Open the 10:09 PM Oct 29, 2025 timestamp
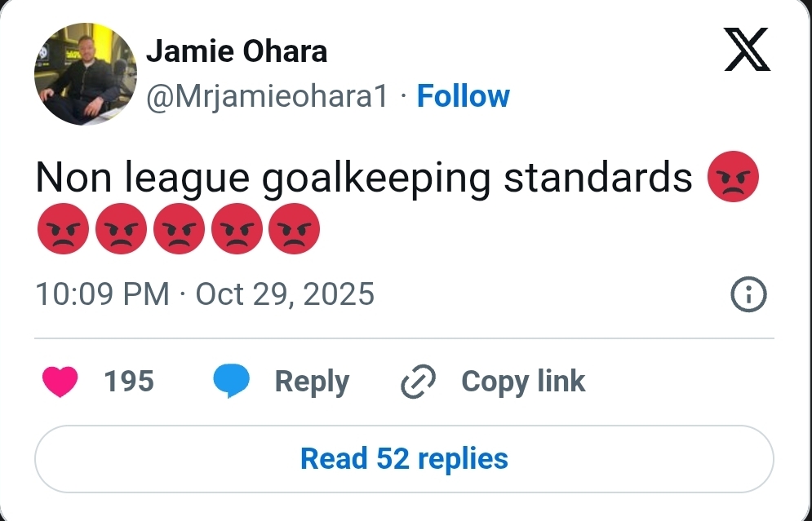Viewport: 812px width, 521px height. [x=205, y=294]
